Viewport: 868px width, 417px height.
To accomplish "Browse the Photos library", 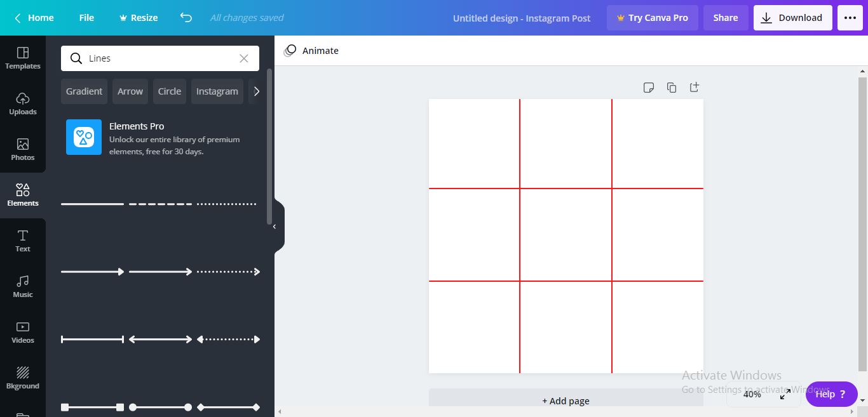I will (x=23, y=149).
